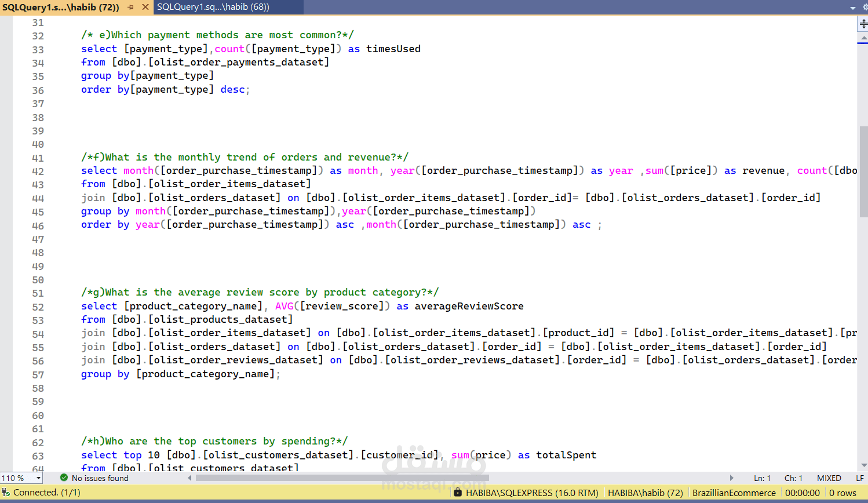
Task: Click the timesUsed alias on line 33
Action: [393, 49]
